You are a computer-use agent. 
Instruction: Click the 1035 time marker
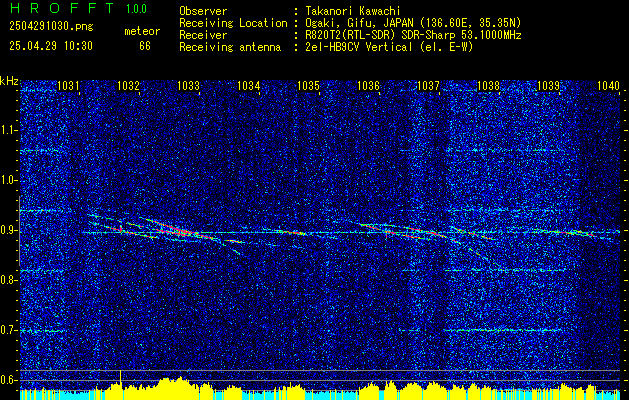[x=308, y=85]
